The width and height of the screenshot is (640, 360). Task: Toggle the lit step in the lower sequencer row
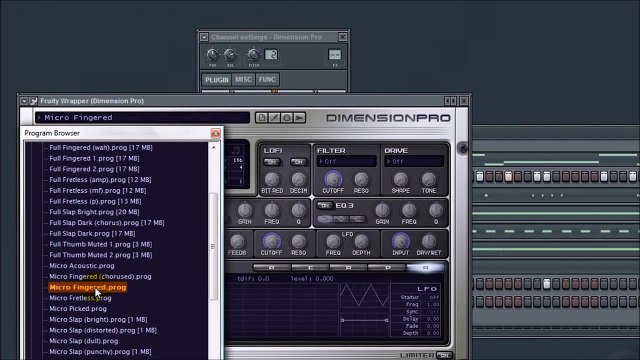(547, 283)
